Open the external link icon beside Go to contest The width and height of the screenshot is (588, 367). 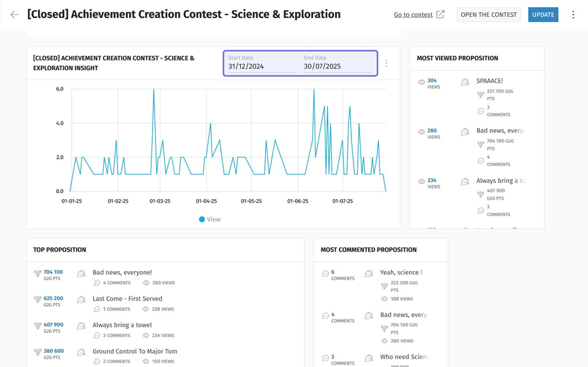pos(440,14)
